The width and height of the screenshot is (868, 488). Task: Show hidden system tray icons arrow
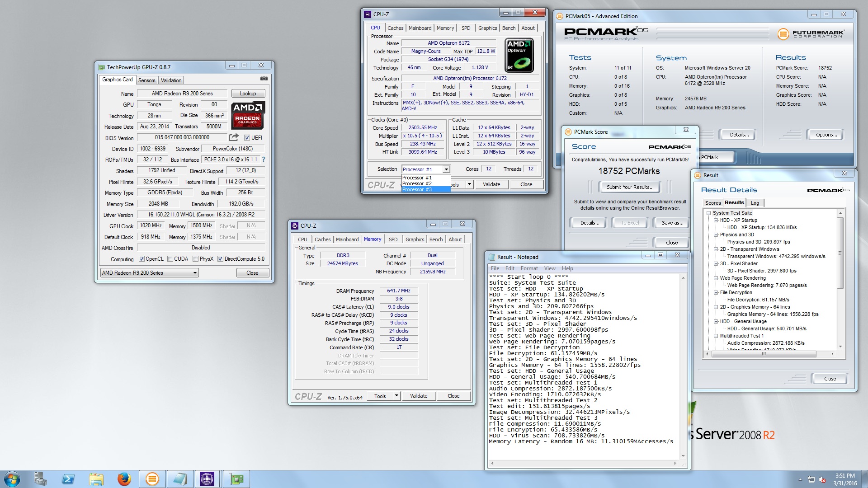pyautogui.click(x=800, y=479)
